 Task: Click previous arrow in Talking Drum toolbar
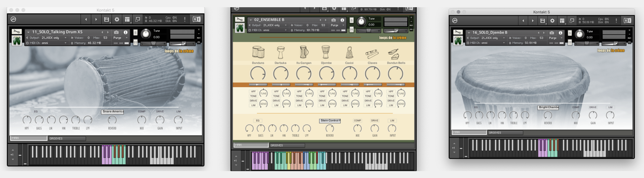[86, 19]
